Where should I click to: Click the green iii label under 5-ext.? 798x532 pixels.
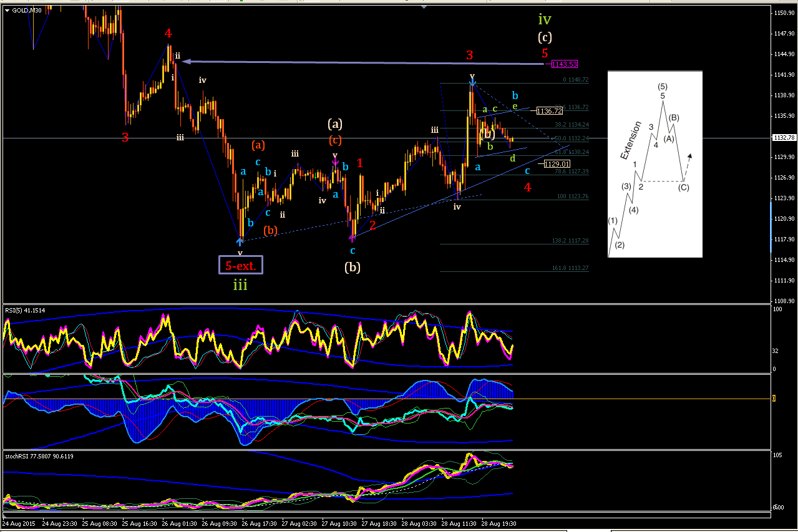pyautogui.click(x=240, y=285)
